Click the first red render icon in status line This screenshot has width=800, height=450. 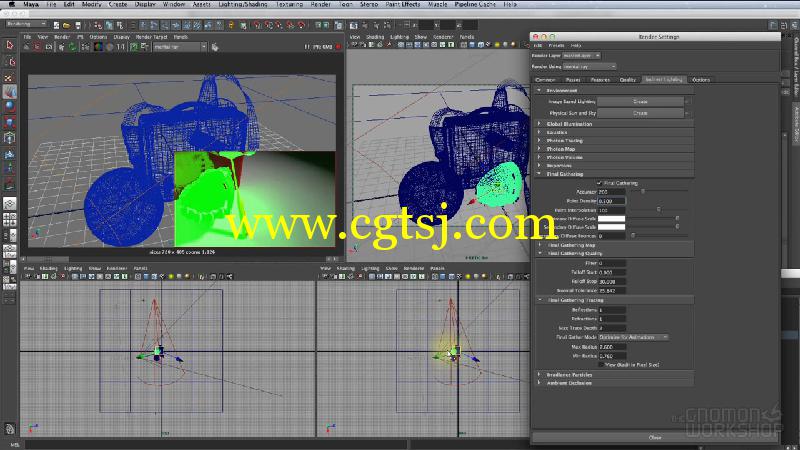(x=257, y=25)
